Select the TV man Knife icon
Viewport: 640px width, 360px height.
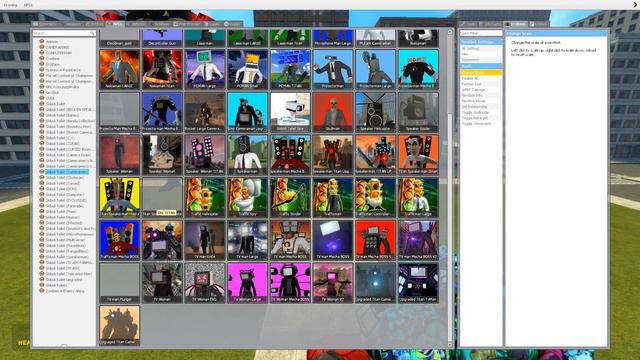pyautogui.click(x=205, y=240)
